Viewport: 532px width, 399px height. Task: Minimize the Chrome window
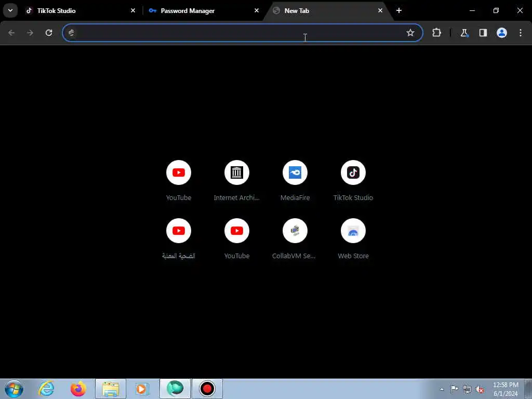coord(472,10)
